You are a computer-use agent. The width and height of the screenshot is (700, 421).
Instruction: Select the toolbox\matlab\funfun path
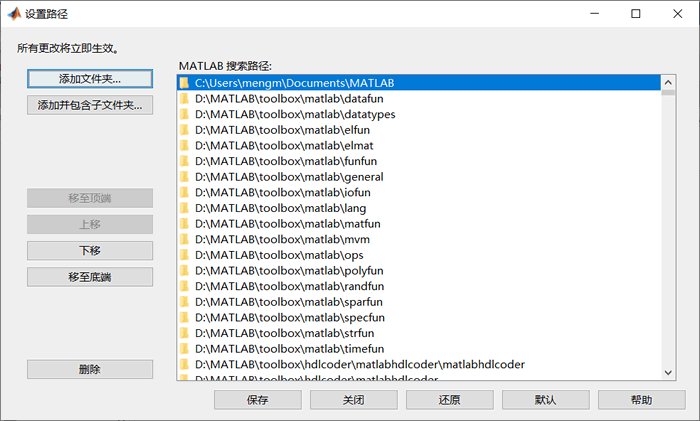[x=419, y=161]
